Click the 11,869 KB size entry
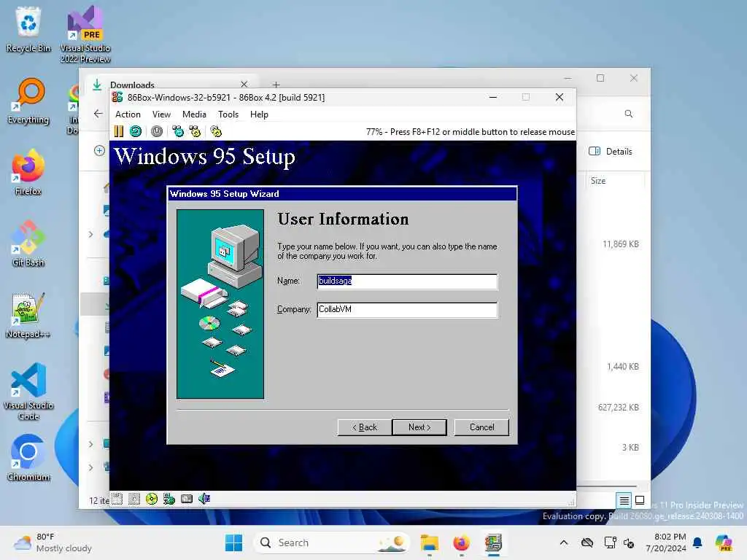The height and width of the screenshot is (560, 747). (x=620, y=244)
